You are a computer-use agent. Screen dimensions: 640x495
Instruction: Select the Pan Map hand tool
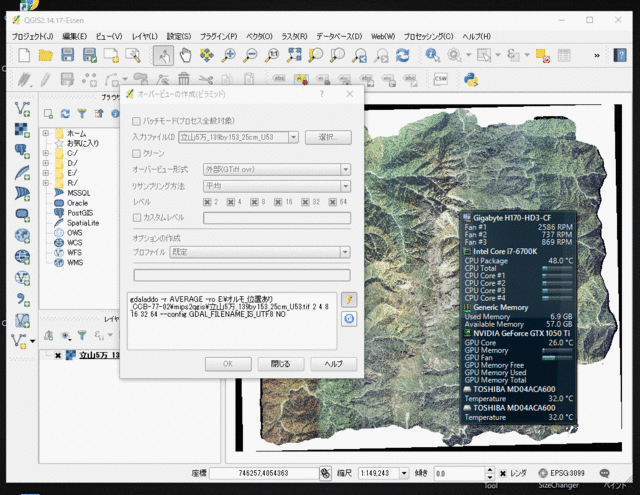click(x=185, y=55)
